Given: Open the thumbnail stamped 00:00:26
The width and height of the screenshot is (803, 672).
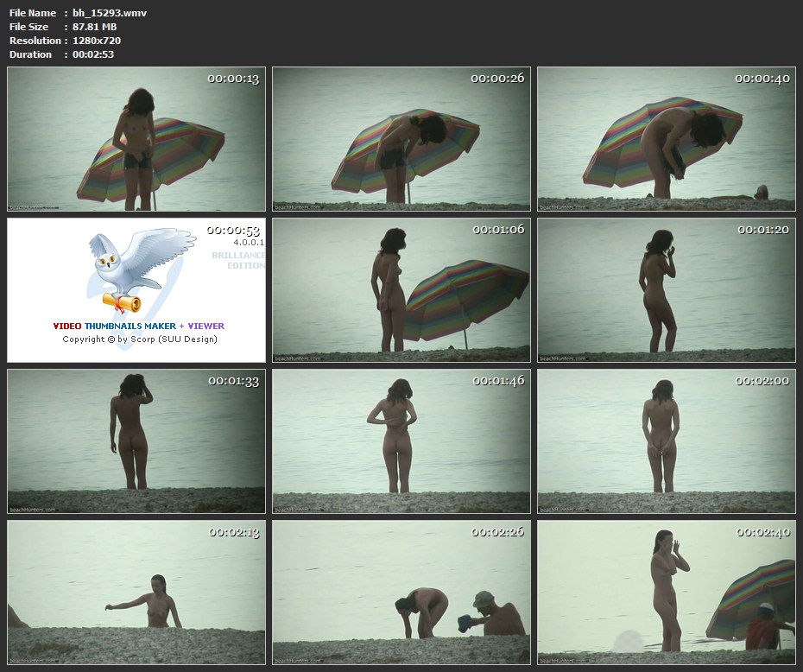Looking at the screenshot, I should point(401,139).
